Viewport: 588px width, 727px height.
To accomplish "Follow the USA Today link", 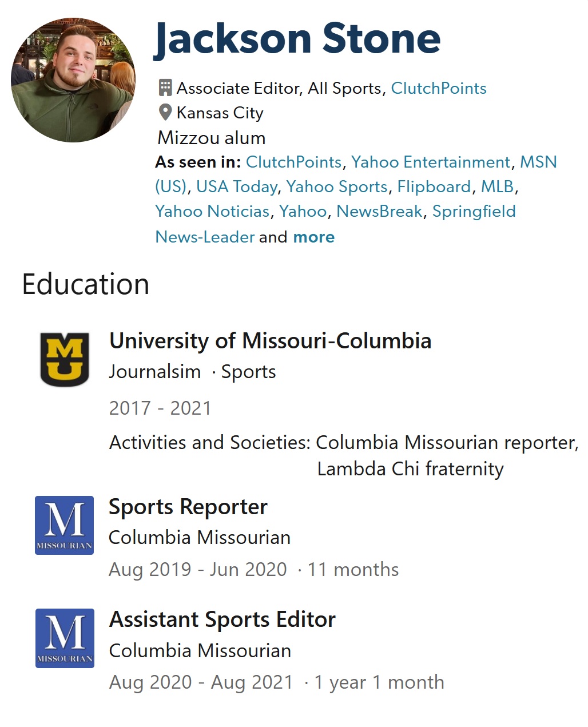I will coord(237,187).
